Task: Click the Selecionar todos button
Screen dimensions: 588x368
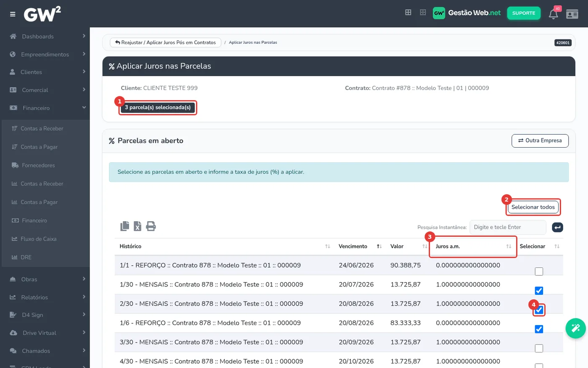Action: 533,207
